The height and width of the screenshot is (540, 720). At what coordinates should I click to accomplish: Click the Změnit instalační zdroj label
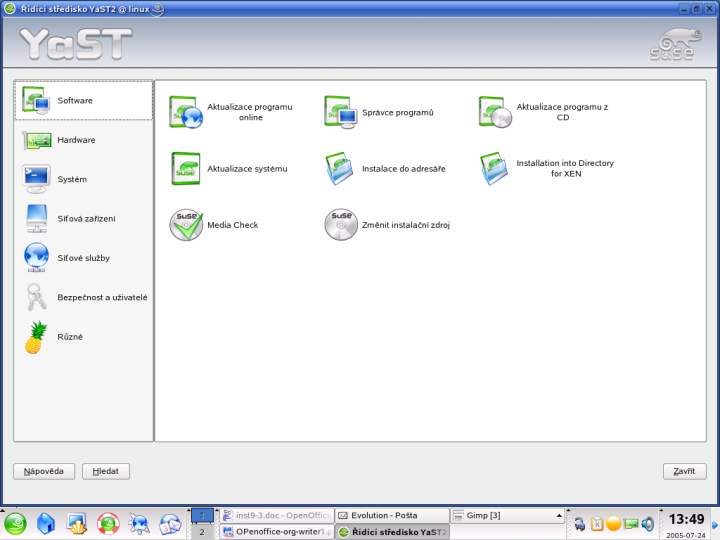click(x=406, y=225)
